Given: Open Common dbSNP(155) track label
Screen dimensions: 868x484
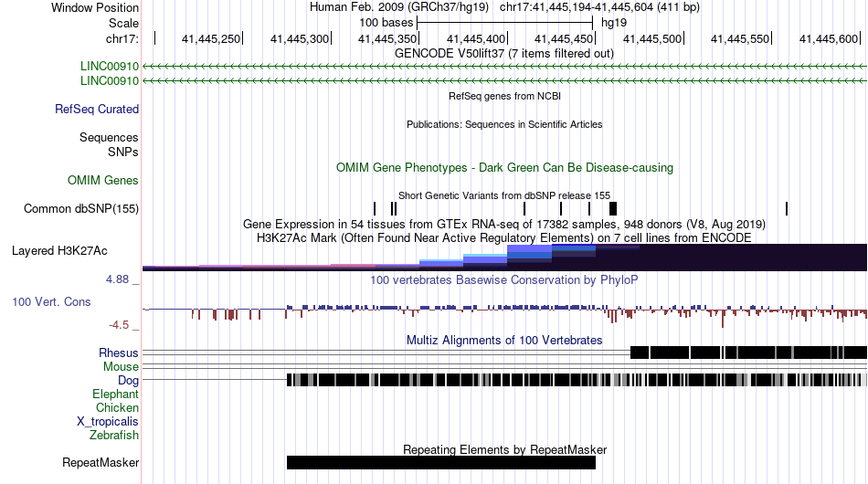Looking at the screenshot, I should point(81,208).
